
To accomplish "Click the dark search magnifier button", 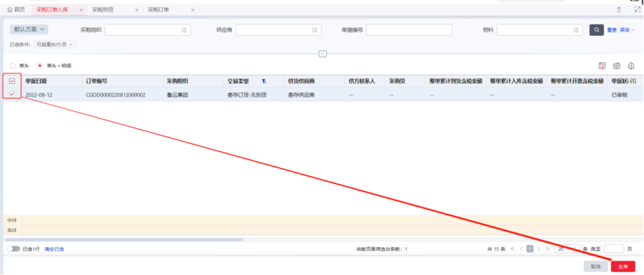I will 596,30.
